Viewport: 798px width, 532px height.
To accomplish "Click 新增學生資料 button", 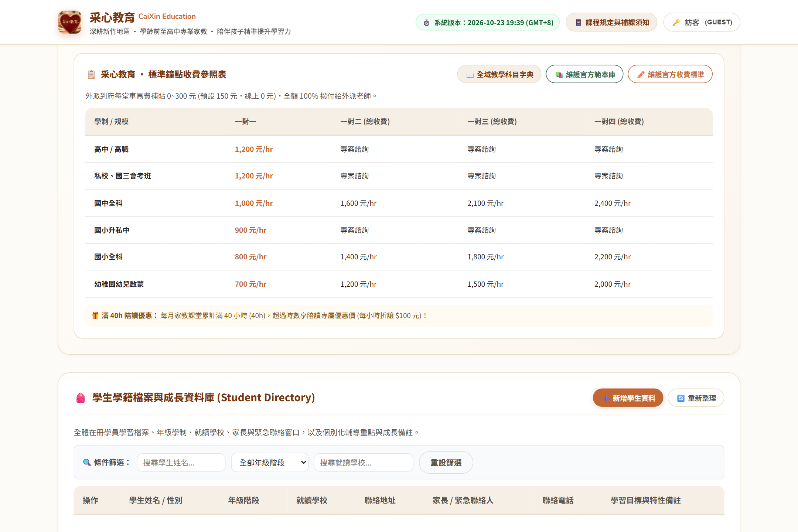I will [x=628, y=398].
